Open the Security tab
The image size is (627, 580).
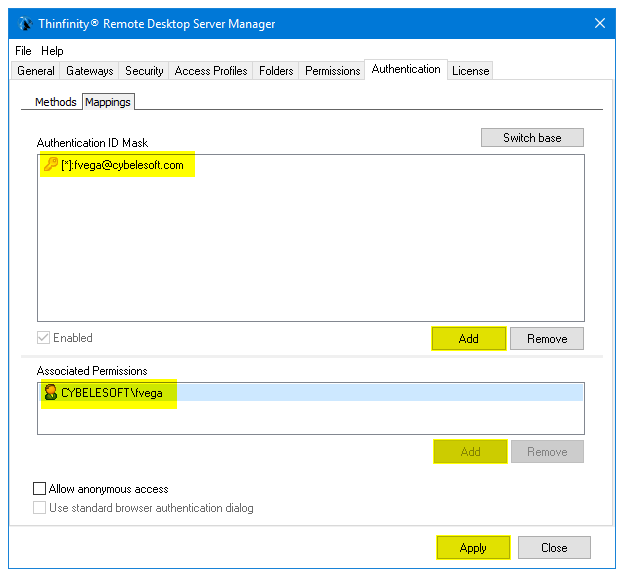(144, 71)
